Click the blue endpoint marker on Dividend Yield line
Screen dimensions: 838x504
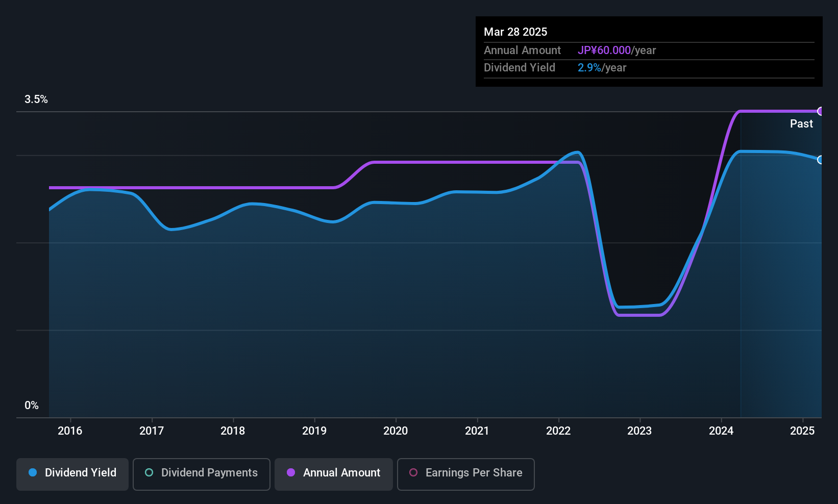click(x=821, y=160)
